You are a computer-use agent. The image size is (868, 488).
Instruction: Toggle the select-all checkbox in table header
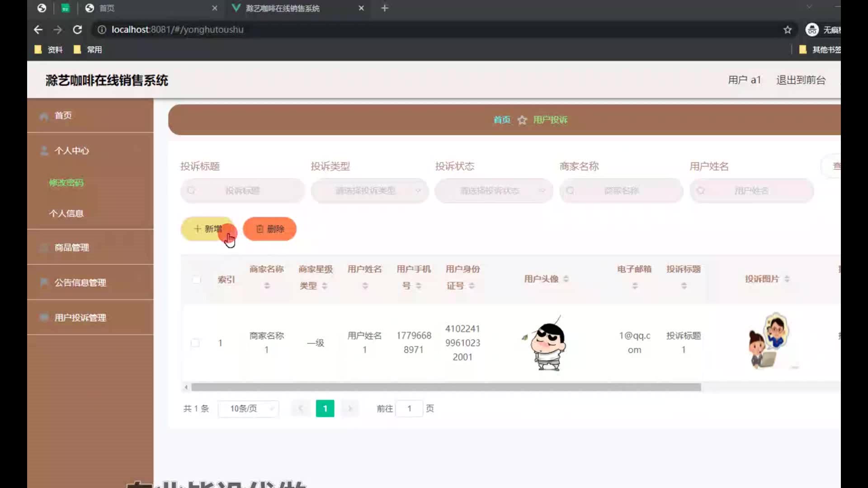tap(196, 280)
